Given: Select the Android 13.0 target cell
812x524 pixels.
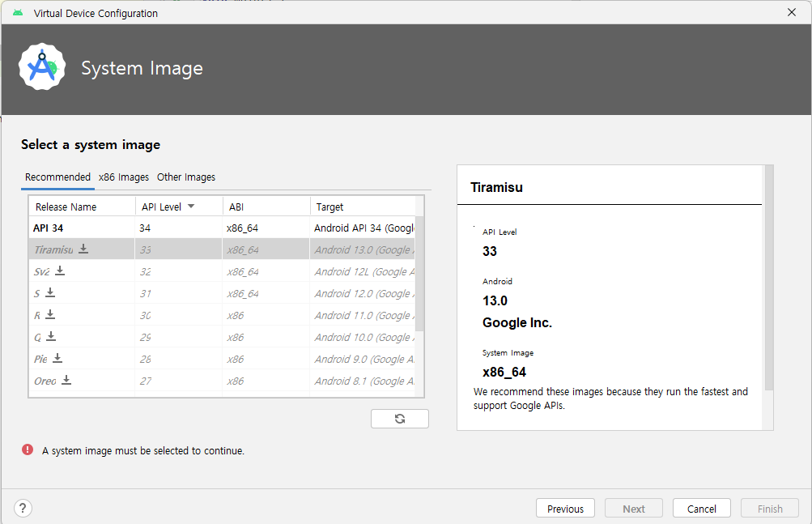Looking at the screenshot, I should coord(363,249).
